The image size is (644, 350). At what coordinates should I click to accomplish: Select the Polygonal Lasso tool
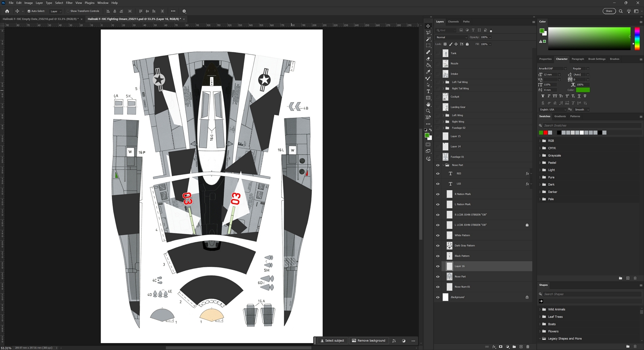[x=428, y=32]
